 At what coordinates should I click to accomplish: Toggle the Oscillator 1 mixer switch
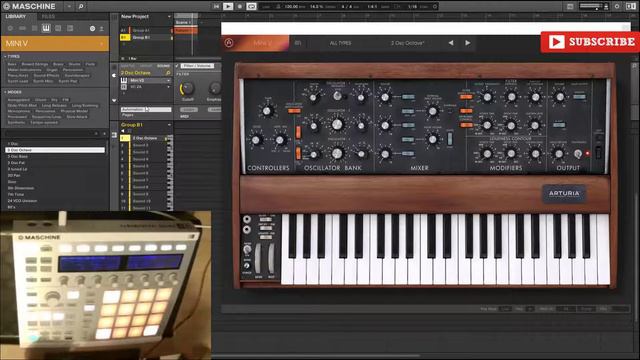point(408,97)
